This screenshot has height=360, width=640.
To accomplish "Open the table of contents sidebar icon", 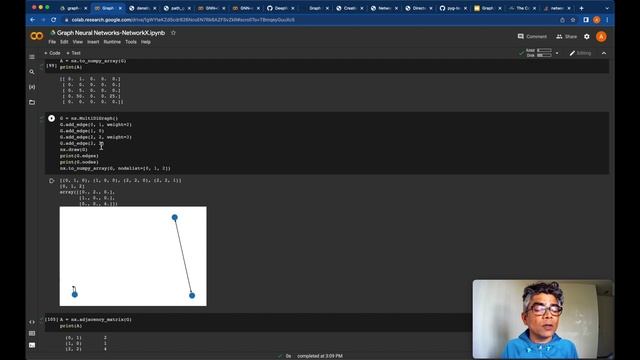I will (32, 57).
